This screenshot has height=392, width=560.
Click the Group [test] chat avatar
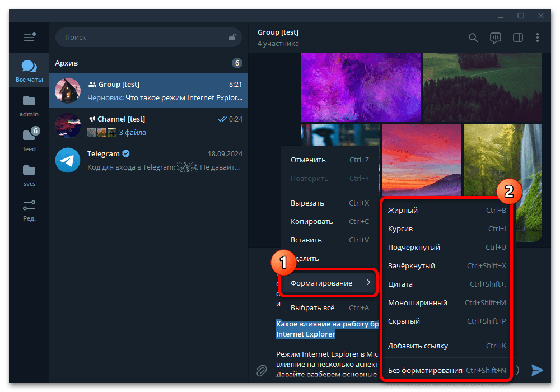coord(68,91)
